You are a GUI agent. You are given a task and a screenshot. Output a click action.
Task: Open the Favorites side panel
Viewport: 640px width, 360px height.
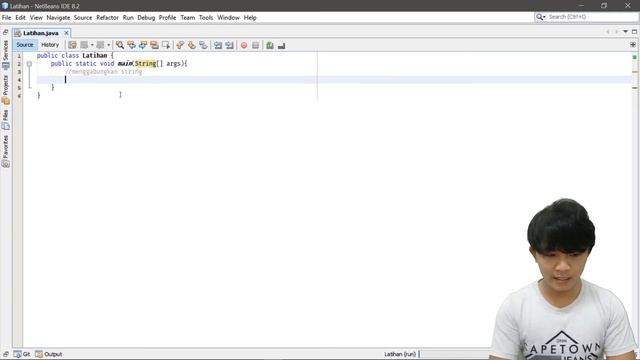[6, 151]
